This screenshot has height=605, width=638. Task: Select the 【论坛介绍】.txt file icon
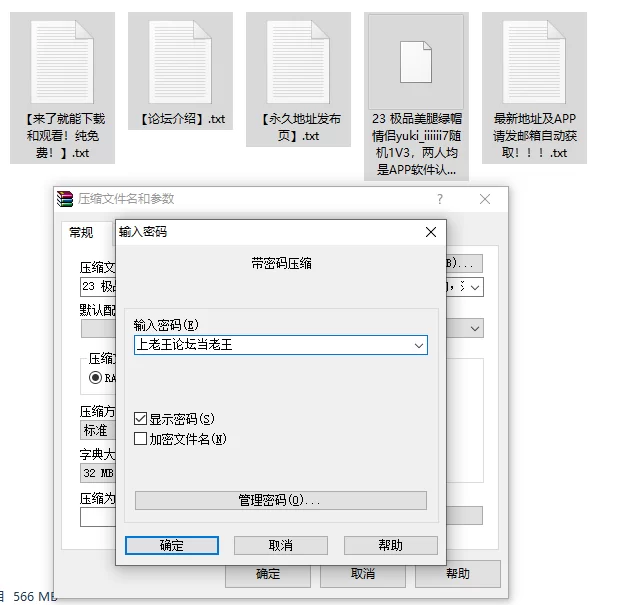[x=180, y=62]
